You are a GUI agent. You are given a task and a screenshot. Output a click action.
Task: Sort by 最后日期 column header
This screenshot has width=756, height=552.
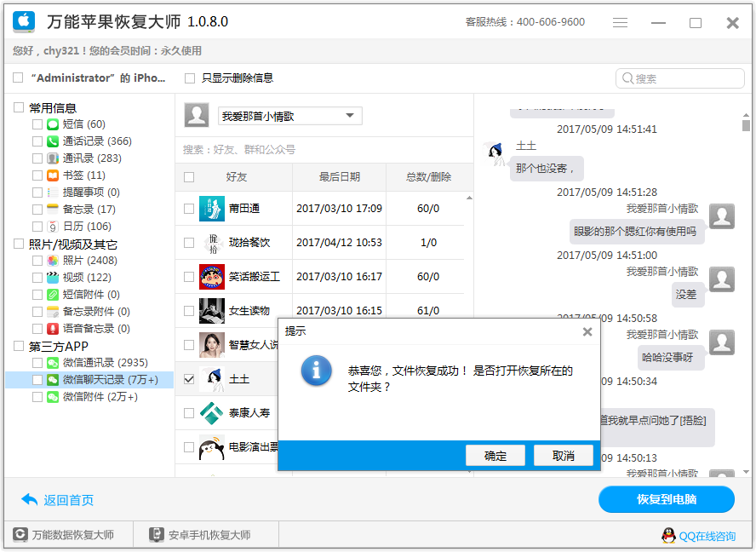340,177
